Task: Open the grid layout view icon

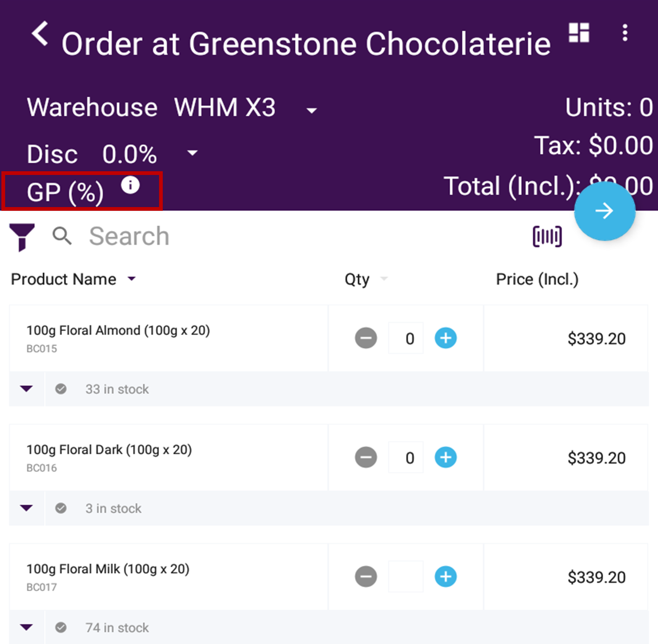Action: (x=579, y=33)
